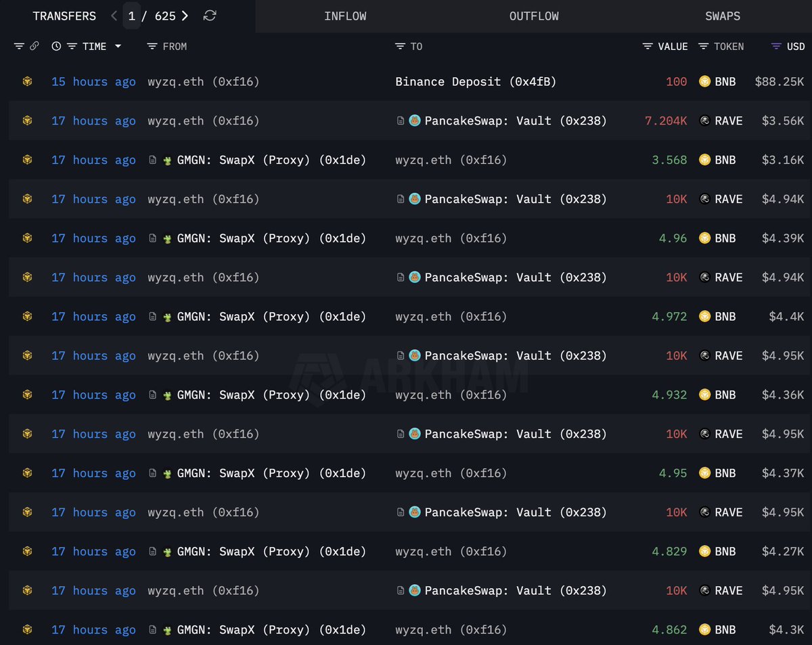Open PancakeSwap: Vault in the $3.56K row

tap(516, 121)
